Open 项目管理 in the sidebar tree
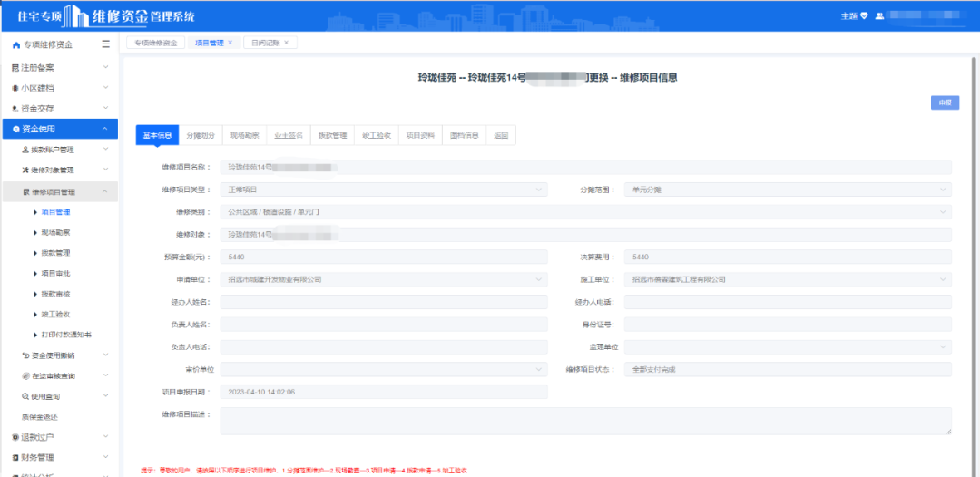Viewport: 980px width, 477px height. pyautogui.click(x=55, y=212)
